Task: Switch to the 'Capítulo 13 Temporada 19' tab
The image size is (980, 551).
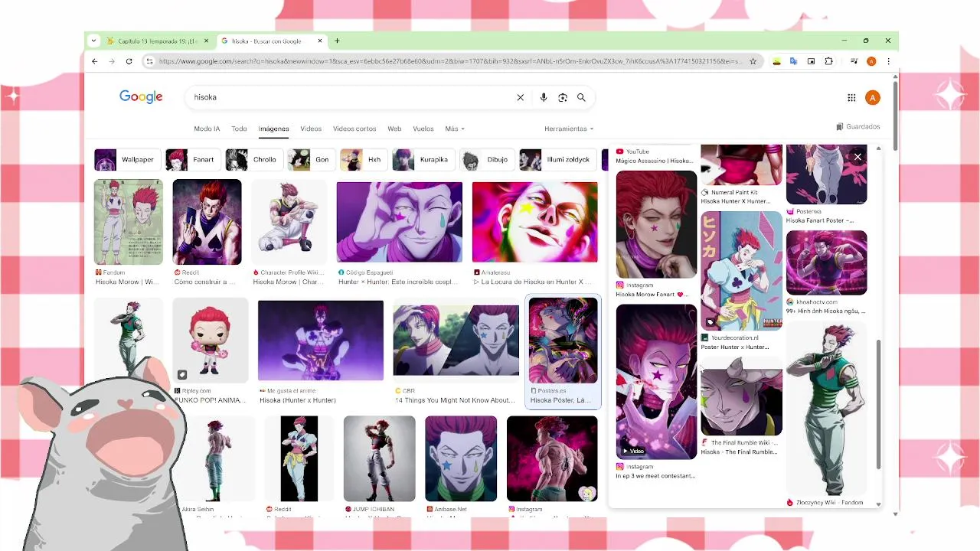Action: pos(158,41)
